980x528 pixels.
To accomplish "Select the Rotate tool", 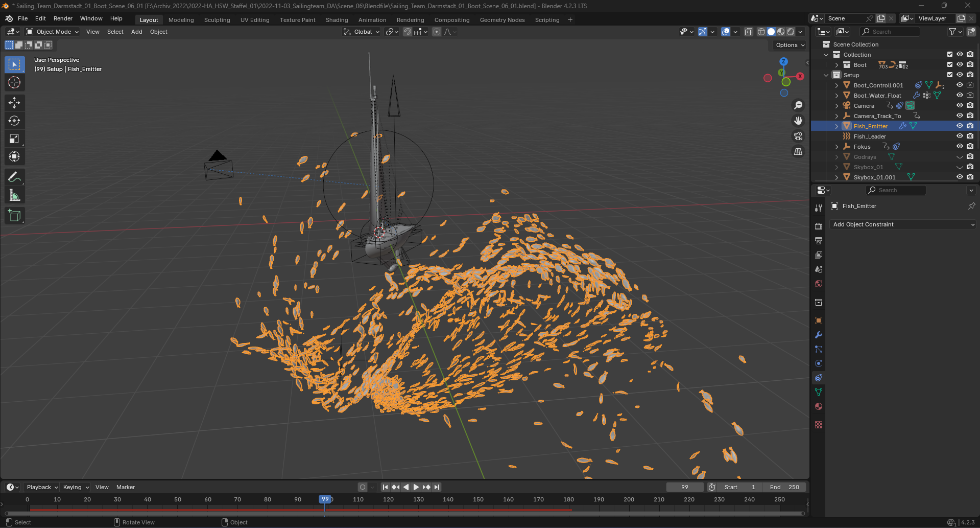I will [14, 121].
